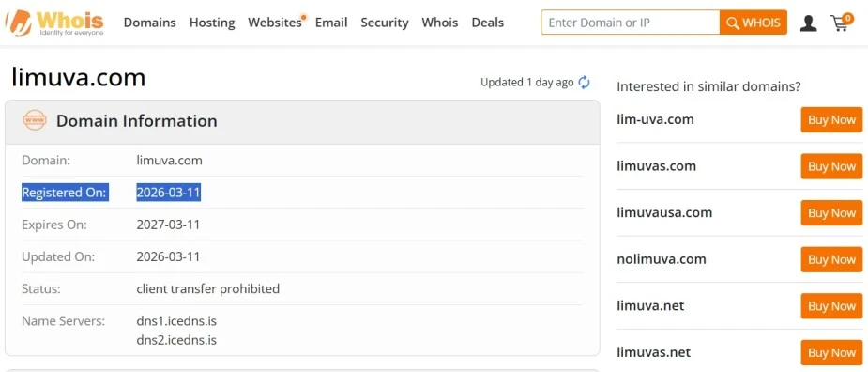Image resolution: width=868 pixels, height=372 pixels.
Task: Buy Now for limuvas.com
Action: [831, 166]
